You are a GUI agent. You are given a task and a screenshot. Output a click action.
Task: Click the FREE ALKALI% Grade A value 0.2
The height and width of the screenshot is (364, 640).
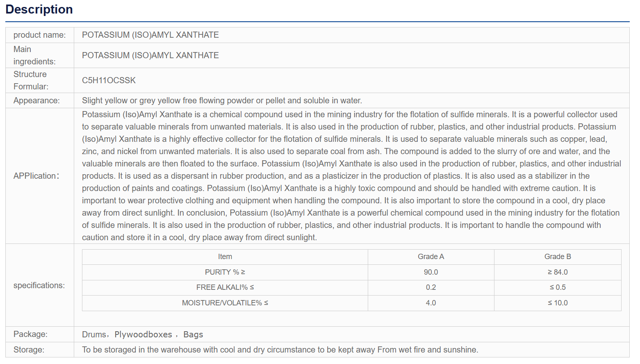(431, 287)
